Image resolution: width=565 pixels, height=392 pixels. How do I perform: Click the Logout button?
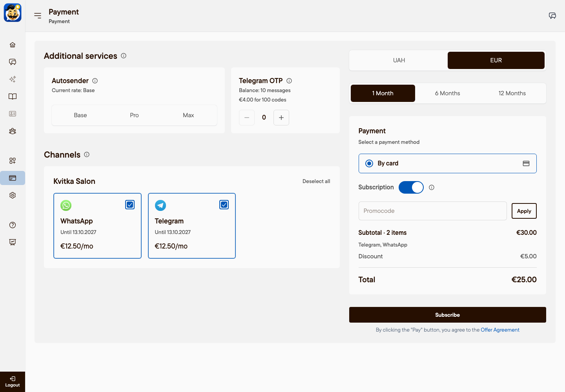tap(13, 382)
